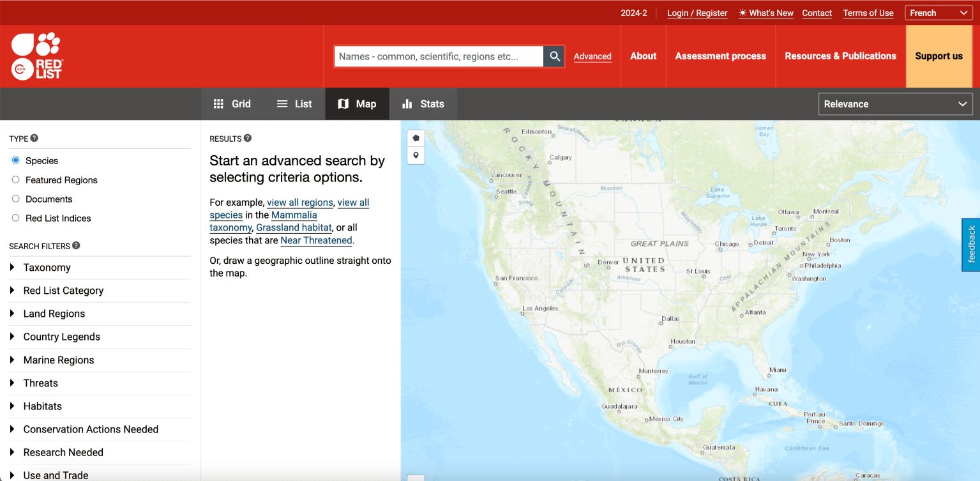Click the IUCN Red List logo
Viewport: 980px width, 481px height.
pos(37,56)
